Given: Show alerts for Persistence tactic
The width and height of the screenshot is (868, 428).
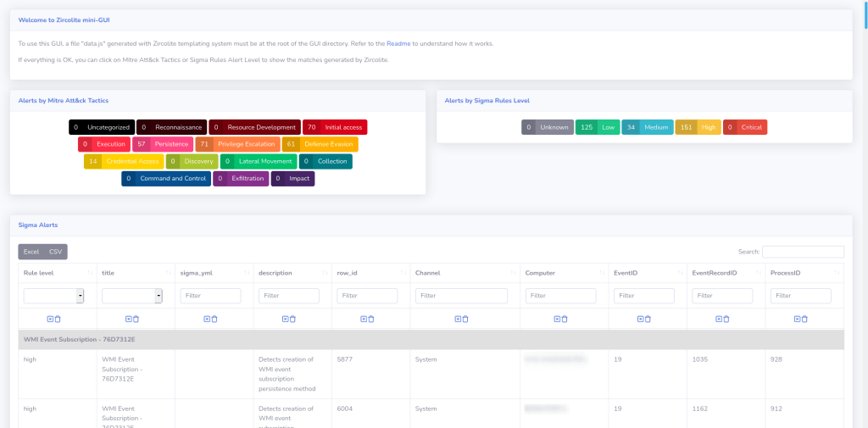Looking at the screenshot, I should (x=162, y=144).
